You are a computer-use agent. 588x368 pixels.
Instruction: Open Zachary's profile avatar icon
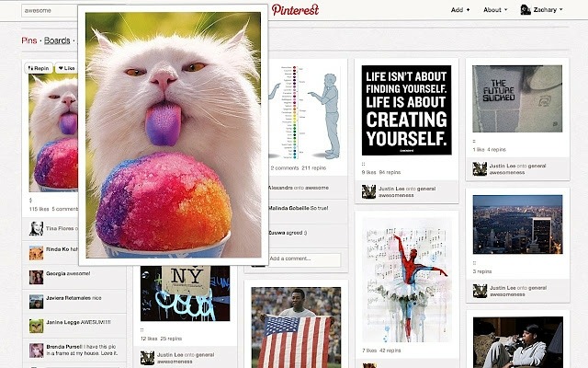point(526,10)
